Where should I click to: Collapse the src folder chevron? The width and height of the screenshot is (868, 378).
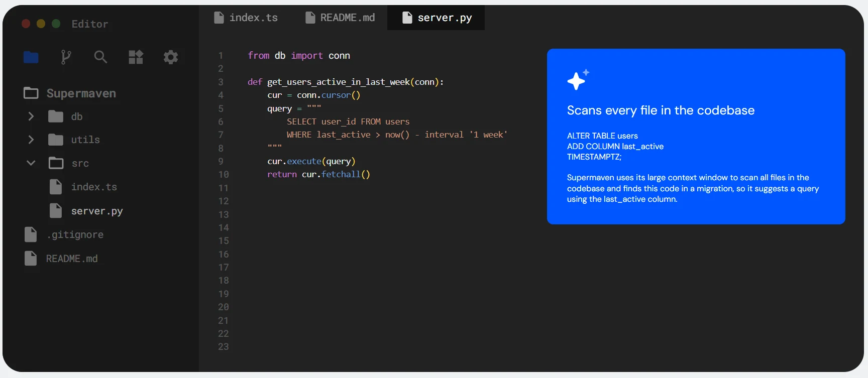pos(31,163)
